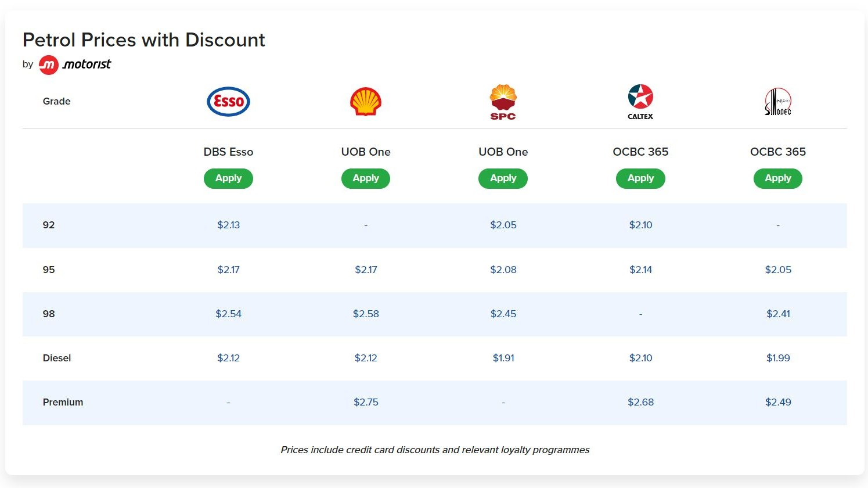Apply for the OCBC 365 card under Caltex

tap(640, 178)
